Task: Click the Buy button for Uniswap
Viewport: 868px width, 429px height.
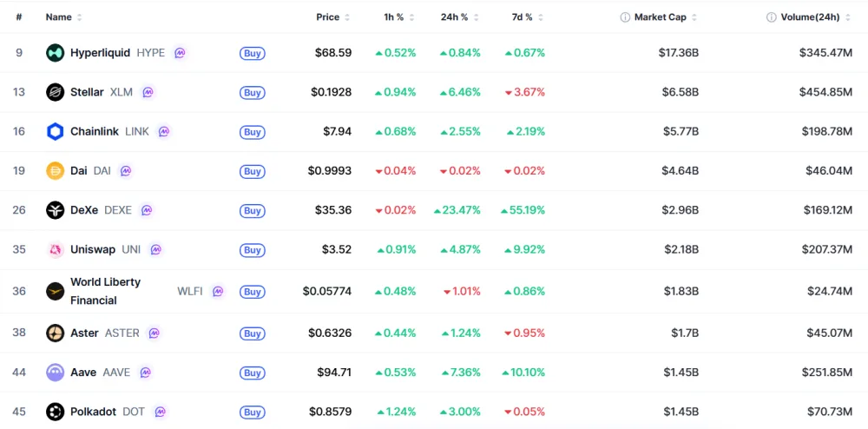Action: click(x=253, y=250)
